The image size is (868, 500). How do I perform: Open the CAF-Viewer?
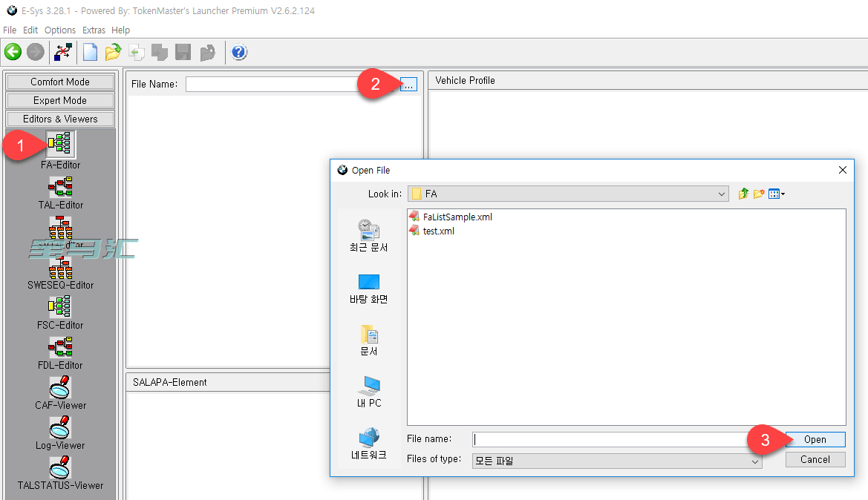tap(60, 387)
